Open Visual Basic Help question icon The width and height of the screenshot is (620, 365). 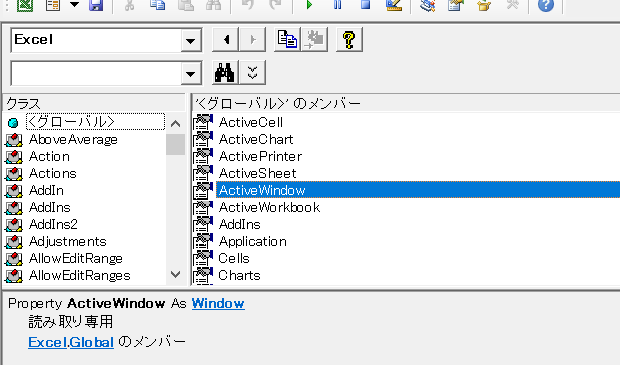click(546, 5)
